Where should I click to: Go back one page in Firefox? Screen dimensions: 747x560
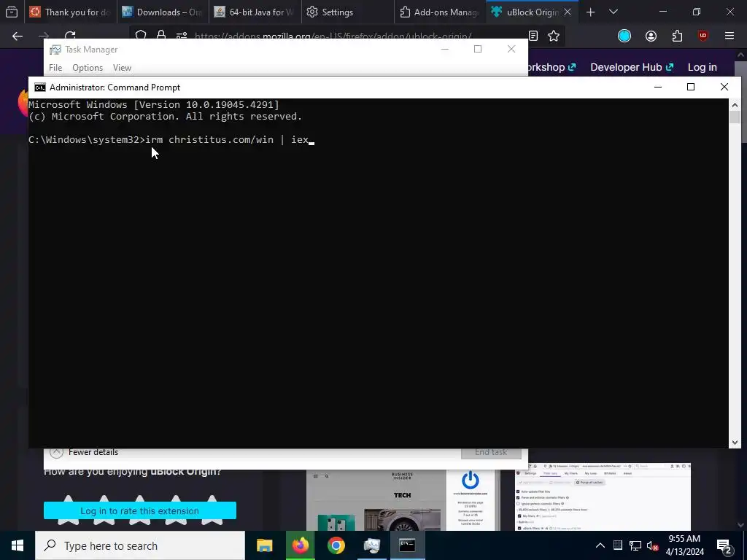pyautogui.click(x=18, y=36)
